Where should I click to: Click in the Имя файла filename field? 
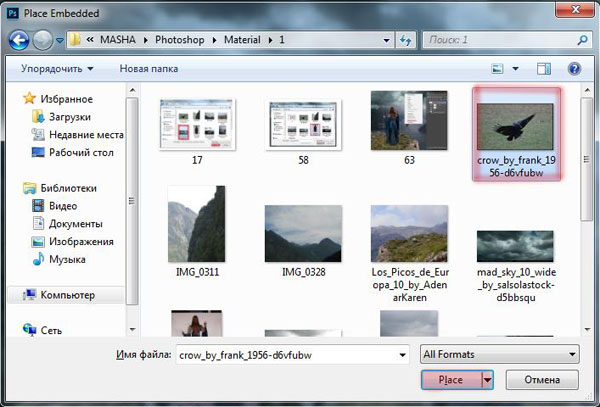(x=292, y=355)
